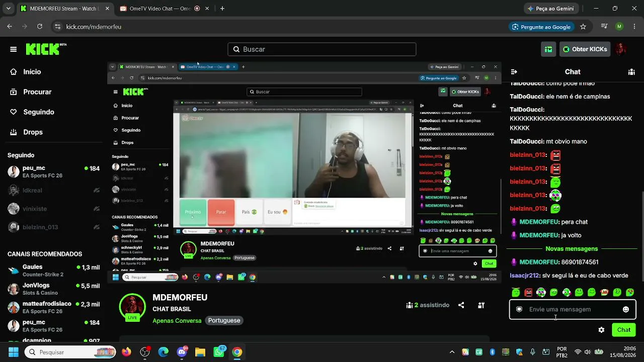Open bielzinn_013 channel in the sidebar

[x=53, y=227]
